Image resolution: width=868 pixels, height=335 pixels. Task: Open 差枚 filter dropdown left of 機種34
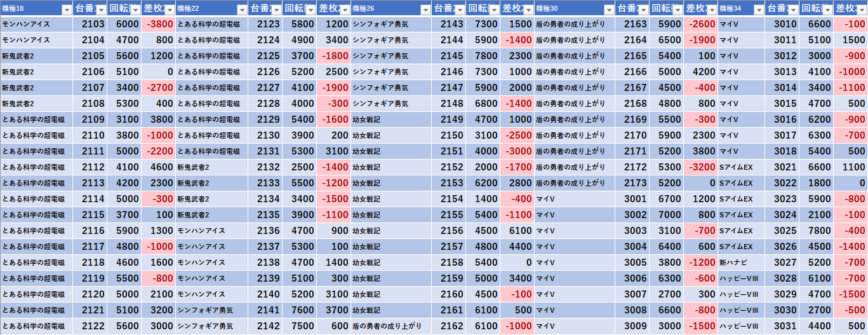[x=712, y=10]
